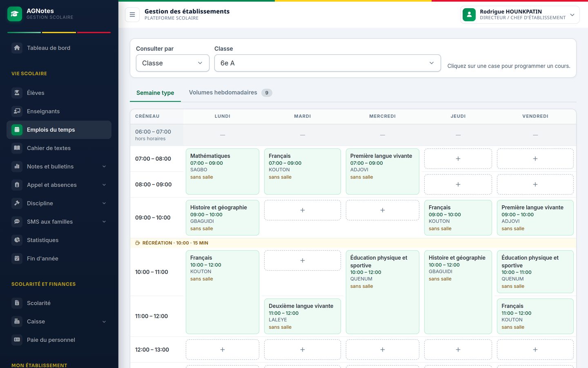Go to Statistiques in the sidebar

tap(59, 240)
